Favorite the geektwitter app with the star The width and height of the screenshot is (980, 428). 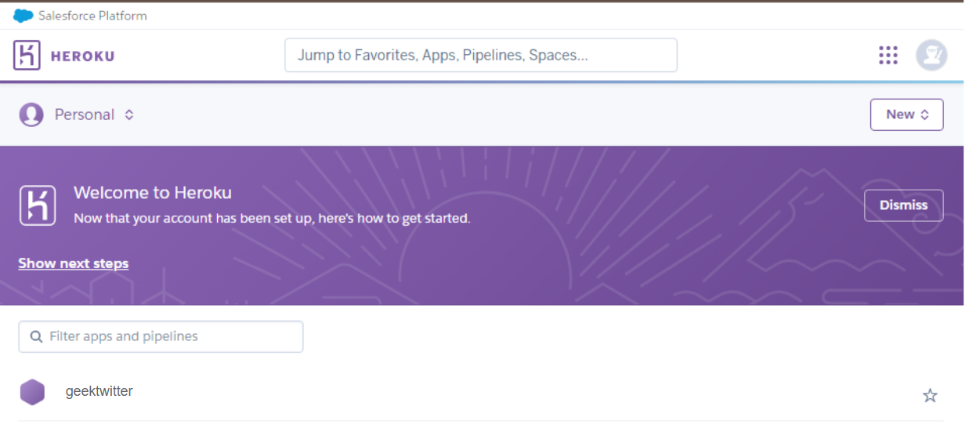pyautogui.click(x=930, y=396)
